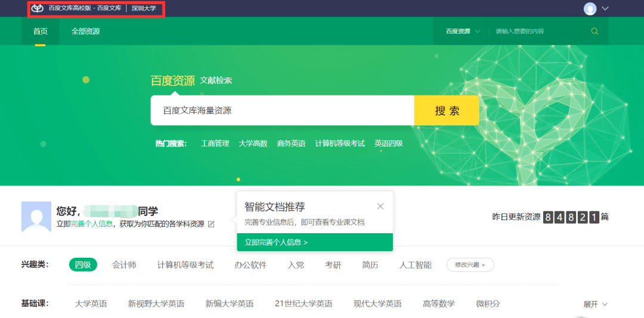Open hot search 英语四级

point(389,143)
